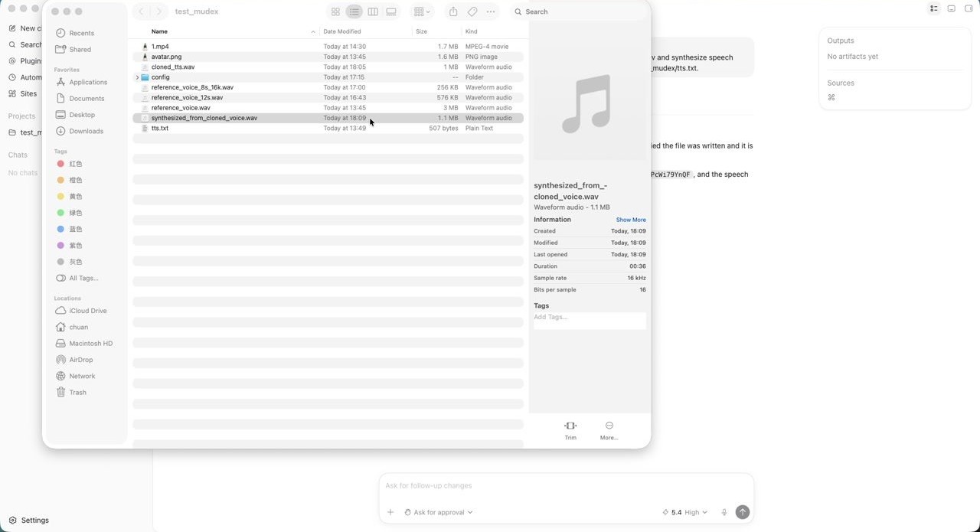
Task: Click the add attachment plus icon
Action: point(390,512)
